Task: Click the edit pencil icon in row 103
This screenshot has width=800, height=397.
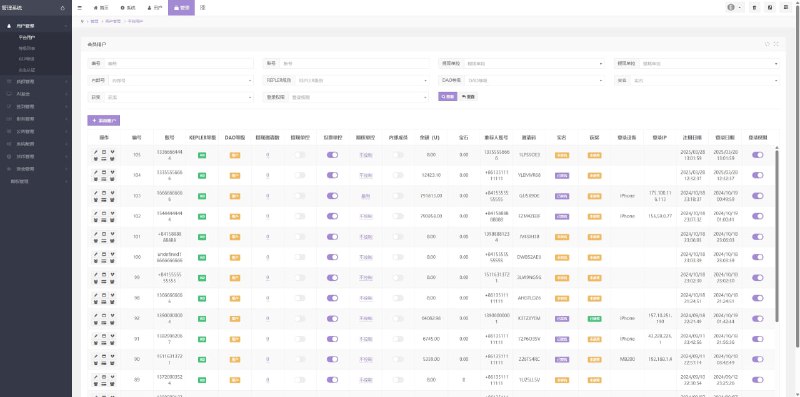Action: point(95,192)
